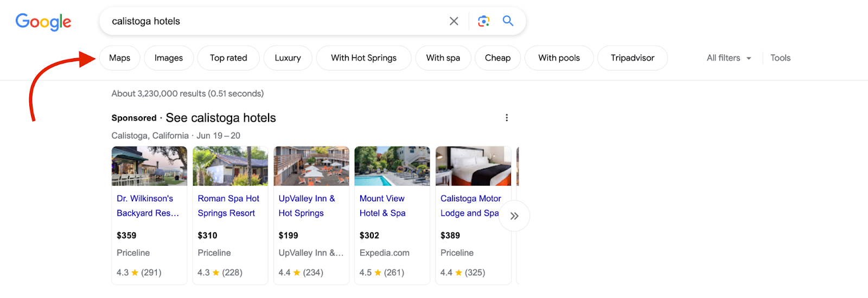
Task: Focus the calistoga hotels search box
Action: (271, 21)
